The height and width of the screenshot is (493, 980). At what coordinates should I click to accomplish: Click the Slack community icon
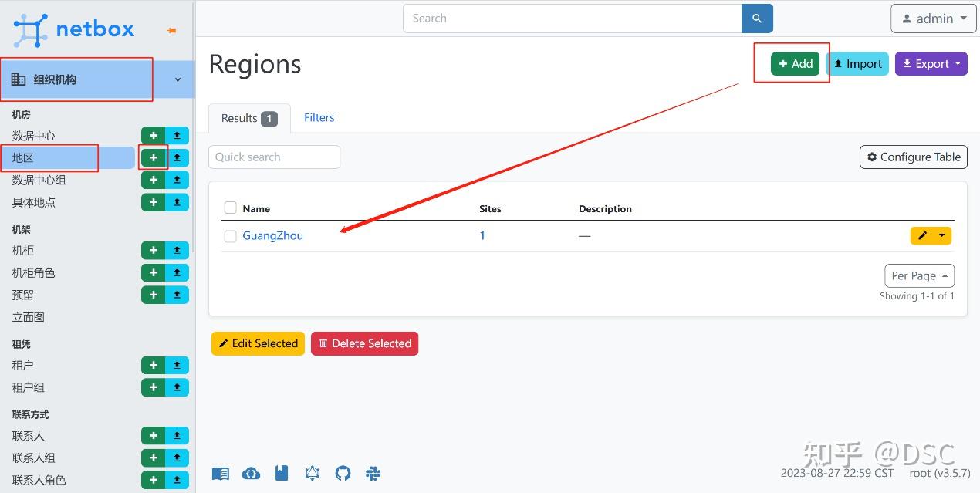point(373,473)
